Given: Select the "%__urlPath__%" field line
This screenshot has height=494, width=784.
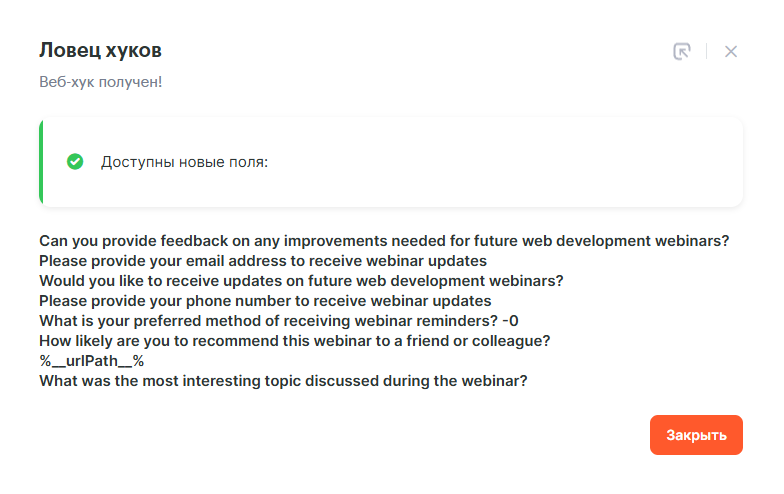Looking at the screenshot, I should (92, 361).
